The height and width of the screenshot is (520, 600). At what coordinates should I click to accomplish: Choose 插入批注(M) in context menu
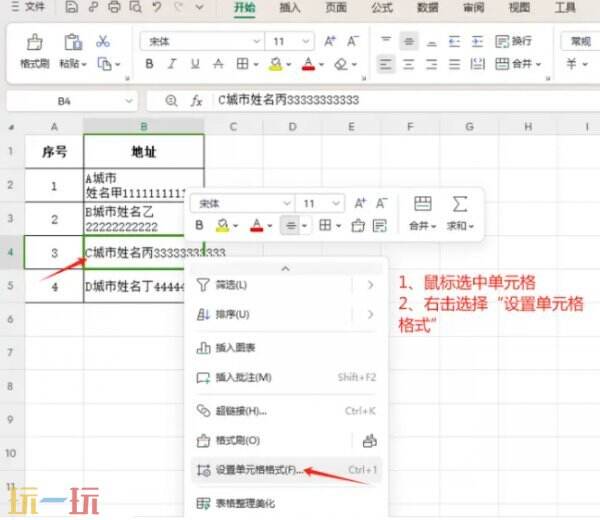[285, 378]
